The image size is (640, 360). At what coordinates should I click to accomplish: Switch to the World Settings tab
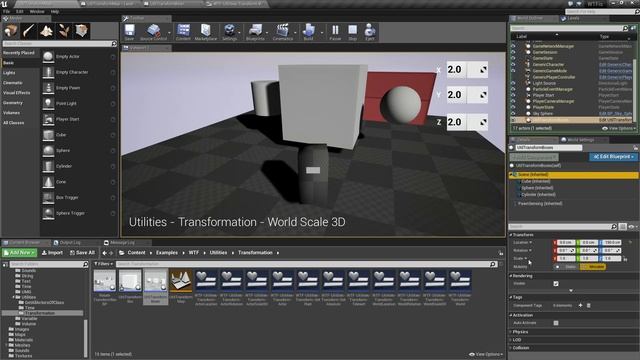(580, 140)
